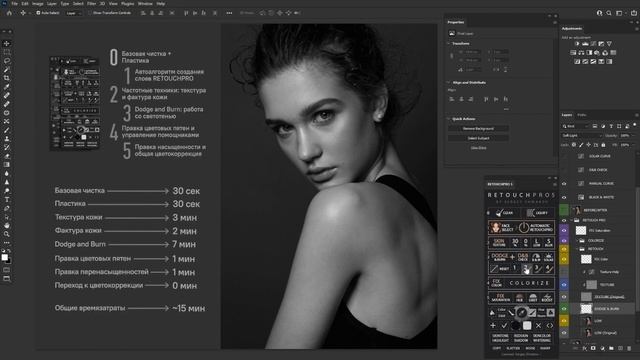Hide the MANUAL CURVE layer
Screen dimensions: 640x360
pyautogui.click(x=564, y=184)
